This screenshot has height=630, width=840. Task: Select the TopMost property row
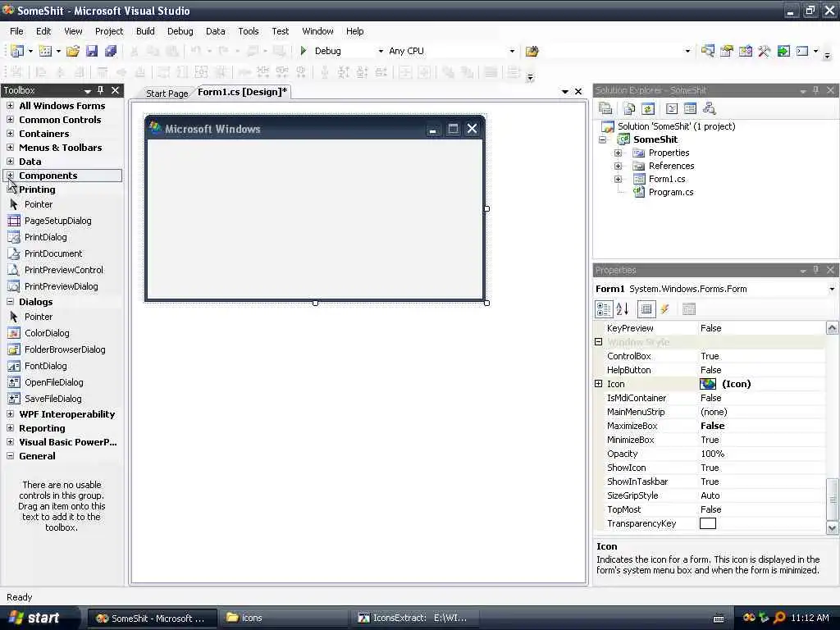click(x=710, y=509)
